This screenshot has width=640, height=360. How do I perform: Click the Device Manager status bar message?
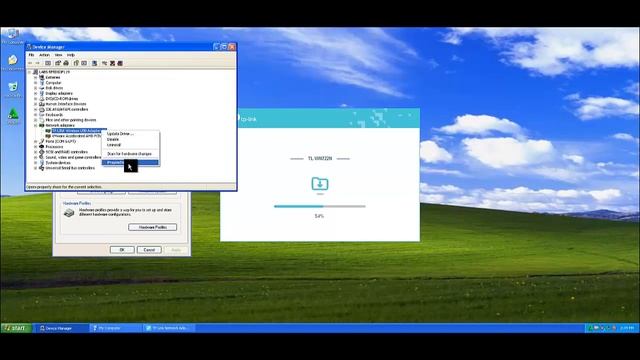coord(64,187)
